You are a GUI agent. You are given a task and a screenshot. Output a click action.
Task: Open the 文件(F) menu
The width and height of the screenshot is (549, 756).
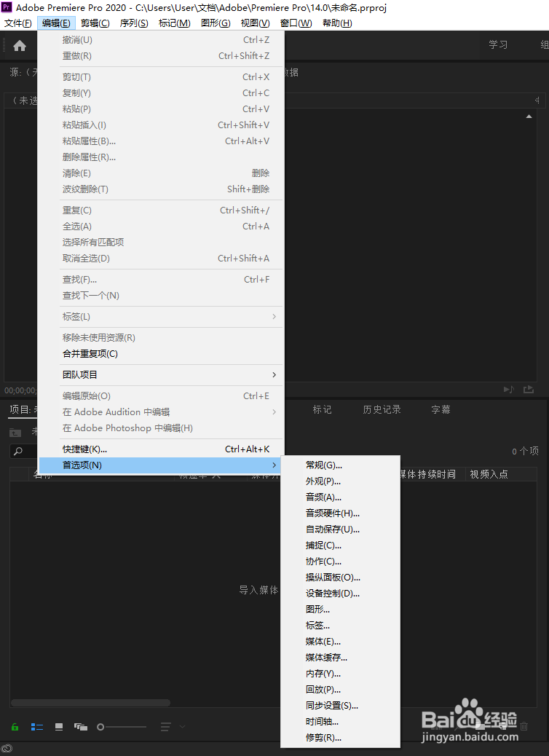click(x=17, y=23)
